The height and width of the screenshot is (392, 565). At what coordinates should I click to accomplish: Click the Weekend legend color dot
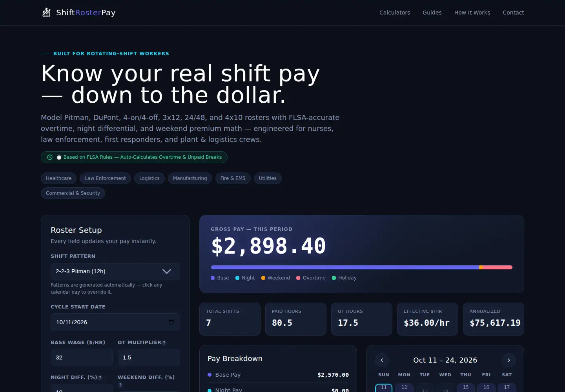263,278
